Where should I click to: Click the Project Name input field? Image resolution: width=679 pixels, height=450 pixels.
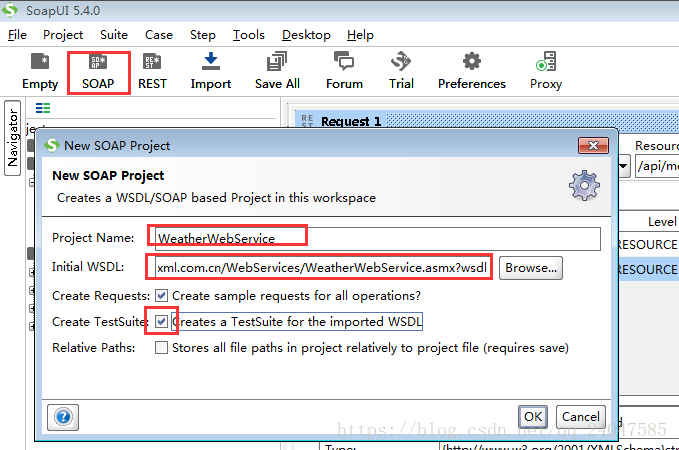378,239
